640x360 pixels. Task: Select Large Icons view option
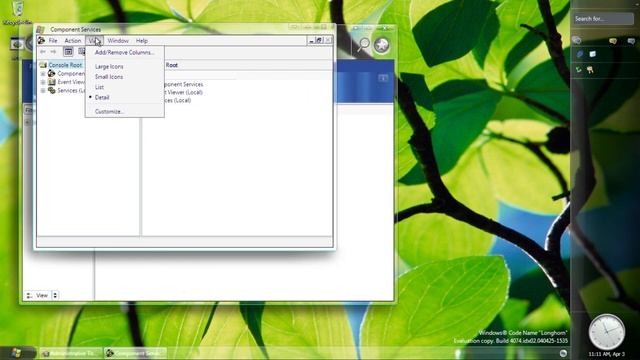pos(124,67)
